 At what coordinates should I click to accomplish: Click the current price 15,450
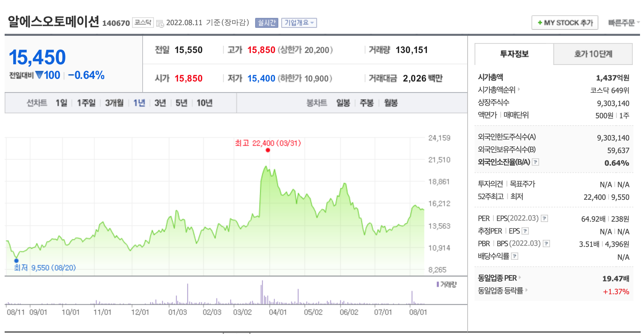[37, 57]
